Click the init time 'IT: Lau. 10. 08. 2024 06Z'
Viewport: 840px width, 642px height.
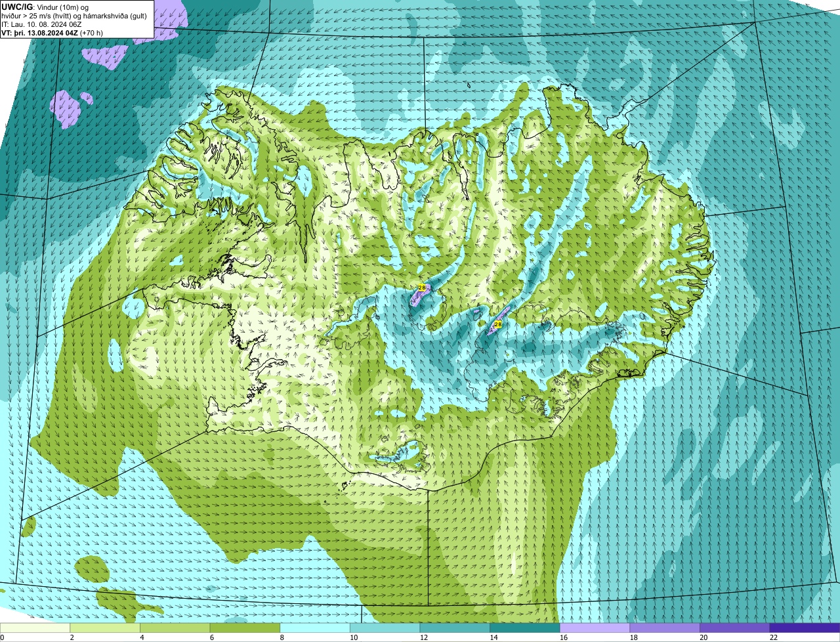pyautogui.click(x=41, y=24)
